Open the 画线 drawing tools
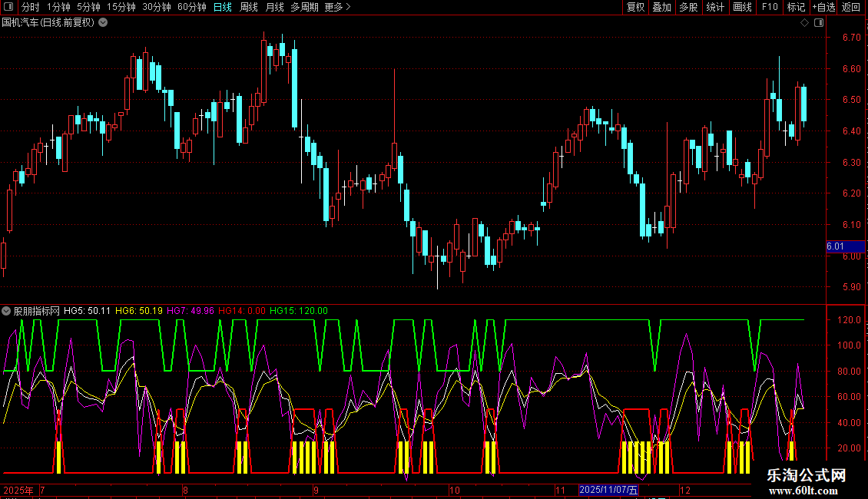 pos(742,7)
